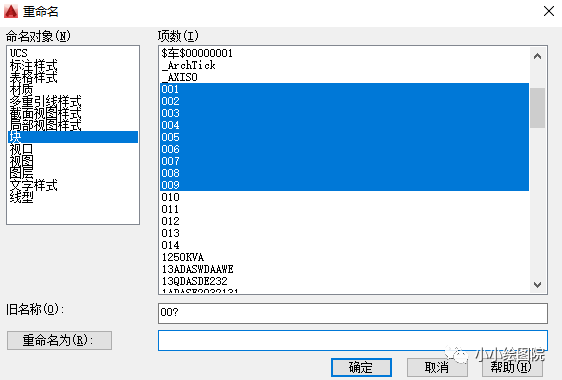
Task: Select 13QDASDE232 in items list
Action: point(194,281)
